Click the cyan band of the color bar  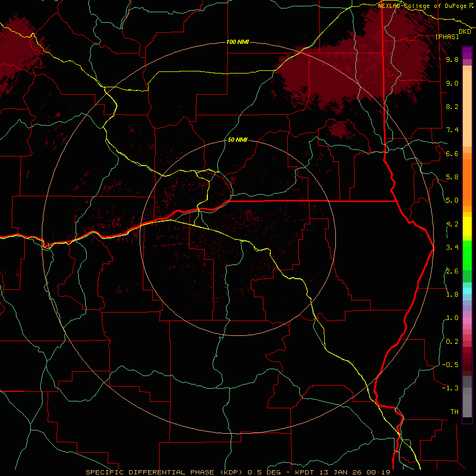pyautogui.click(x=467, y=290)
